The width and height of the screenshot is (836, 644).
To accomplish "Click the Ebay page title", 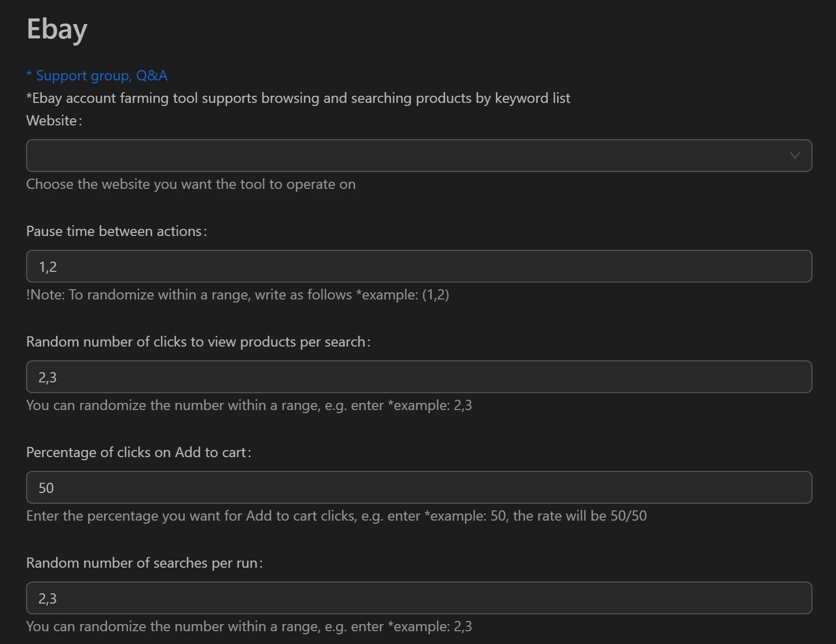I will point(56,29).
